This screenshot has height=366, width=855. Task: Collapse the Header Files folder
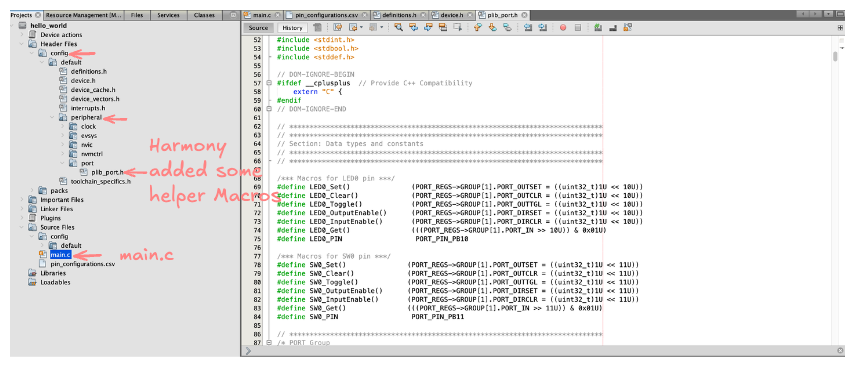point(22,44)
